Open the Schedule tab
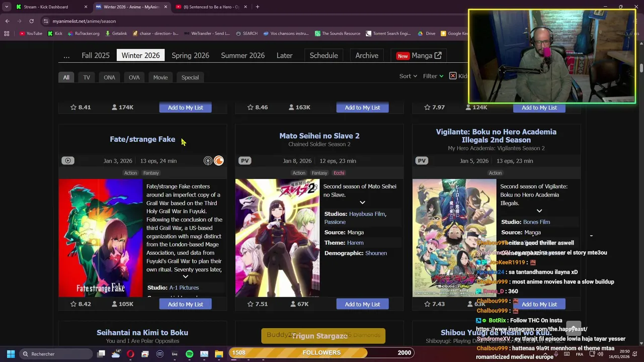Image resolution: width=644 pixels, height=362 pixels. coord(324,55)
